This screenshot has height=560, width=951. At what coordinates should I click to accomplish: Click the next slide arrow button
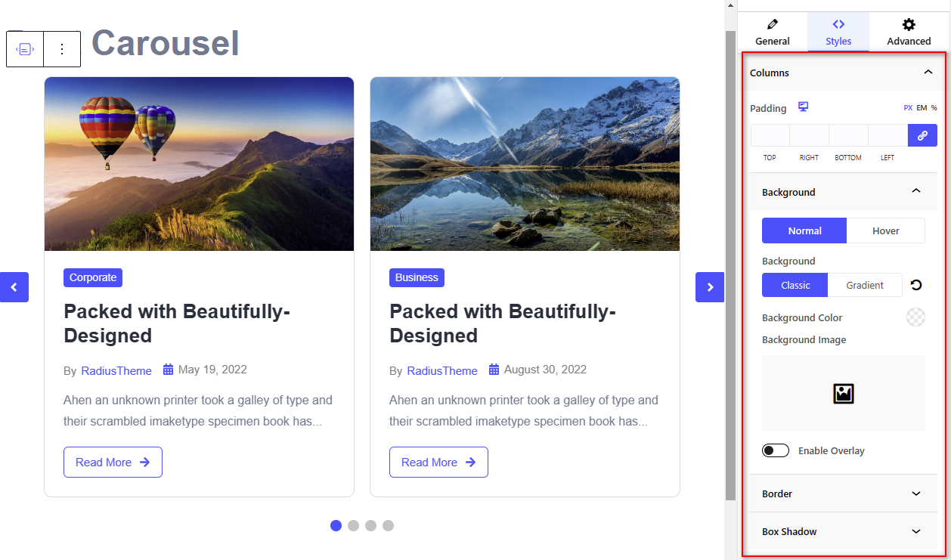pyautogui.click(x=710, y=287)
